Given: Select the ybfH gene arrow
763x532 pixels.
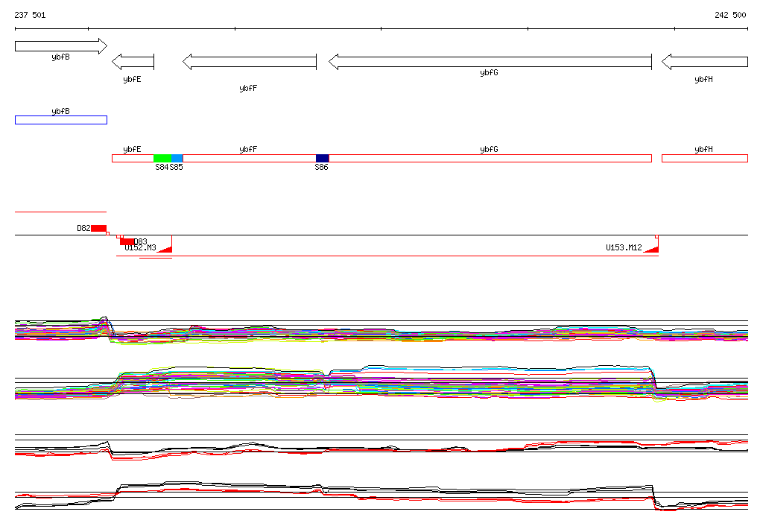Looking at the screenshot, I should pyautogui.click(x=705, y=62).
